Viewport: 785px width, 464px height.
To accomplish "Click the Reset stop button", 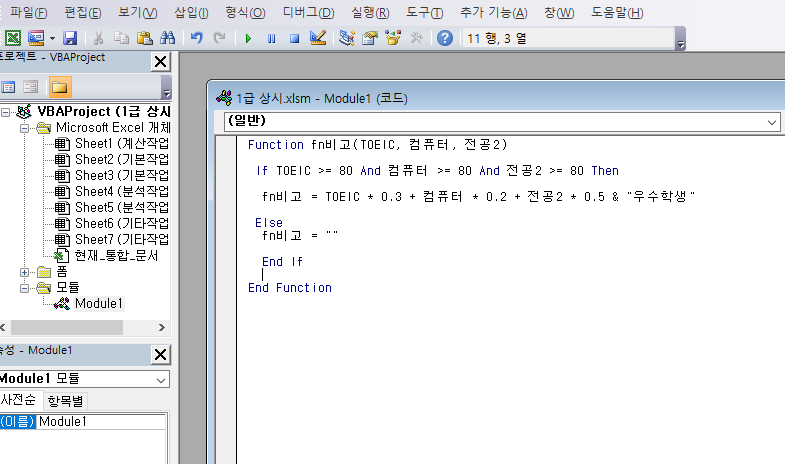I will pos(293,38).
